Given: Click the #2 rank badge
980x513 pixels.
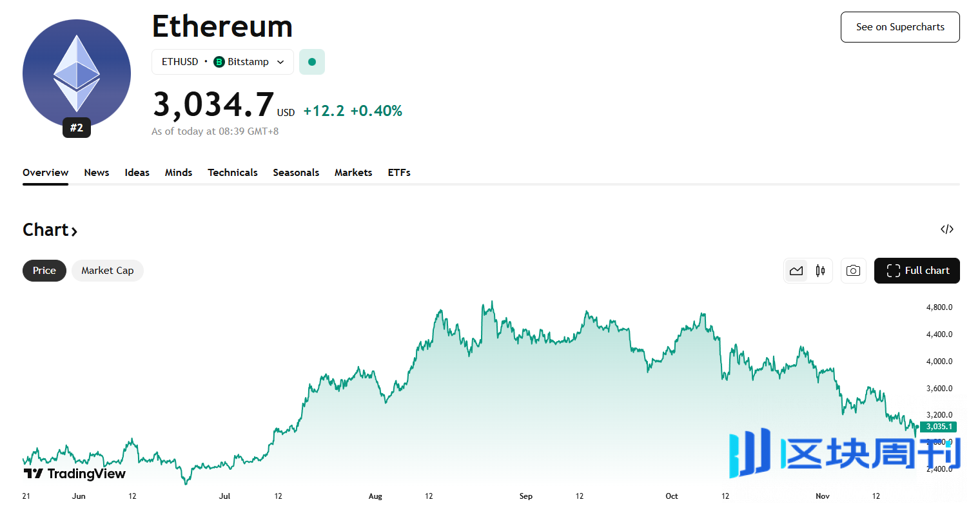Looking at the screenshot, I should pos(77,128).
